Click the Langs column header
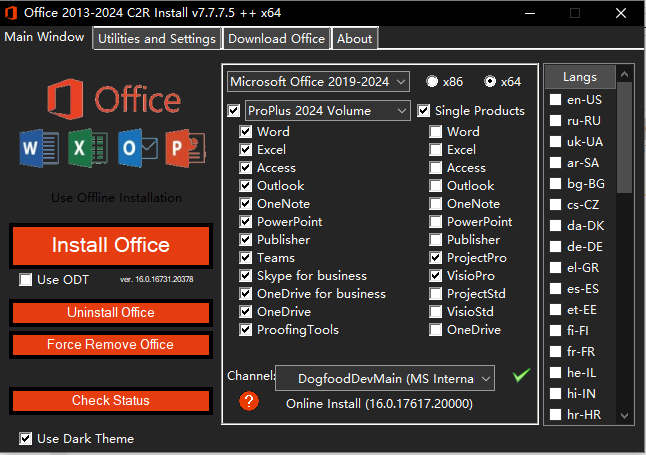 [580, 77]
